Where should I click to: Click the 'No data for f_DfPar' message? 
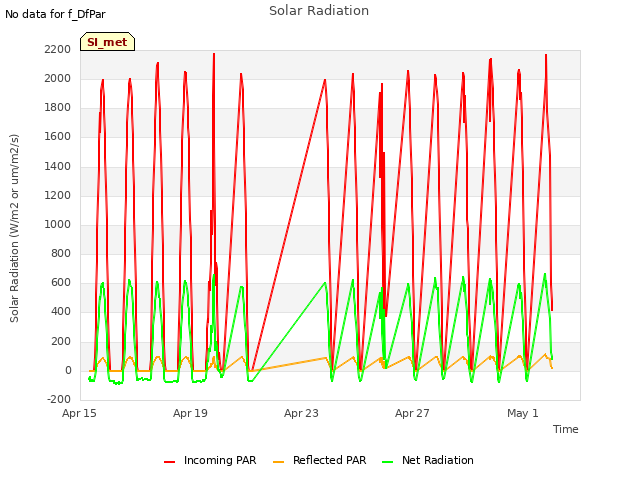pyautogui.click(x=55, y=14)
